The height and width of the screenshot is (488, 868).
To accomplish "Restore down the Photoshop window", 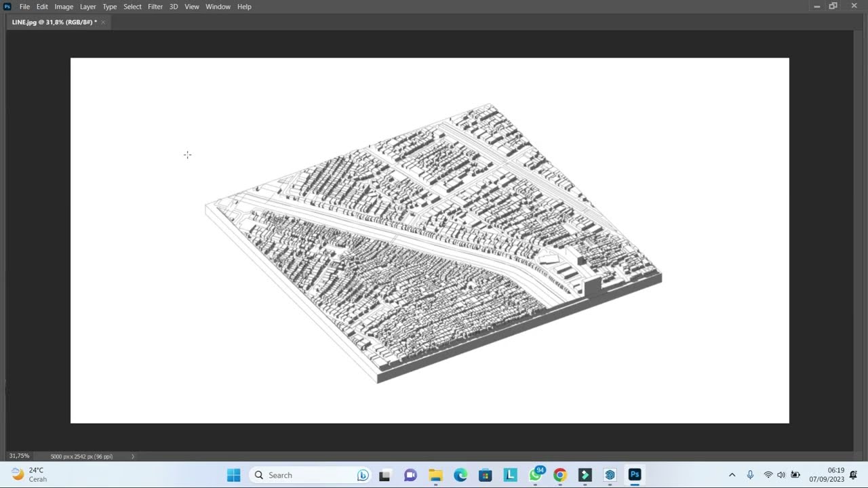I will (833, 6).
